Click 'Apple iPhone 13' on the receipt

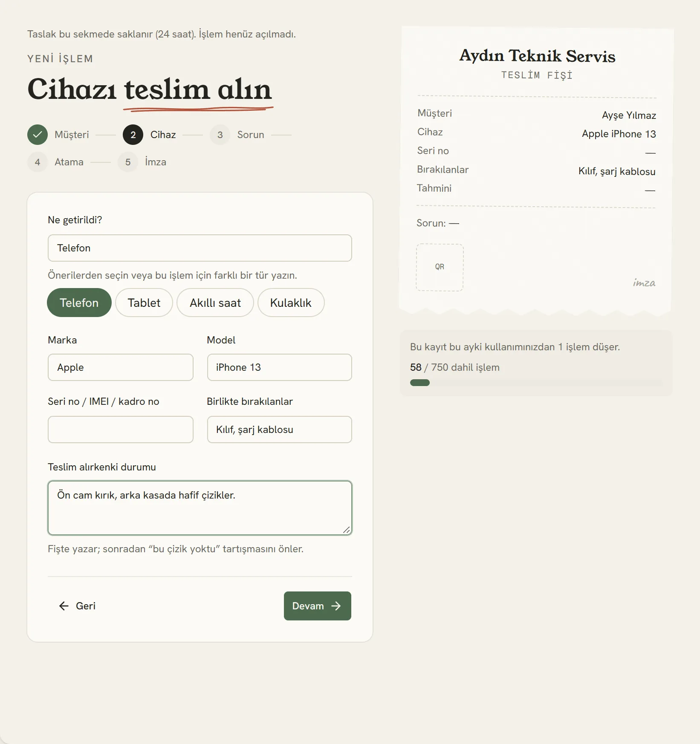(619, 134)
